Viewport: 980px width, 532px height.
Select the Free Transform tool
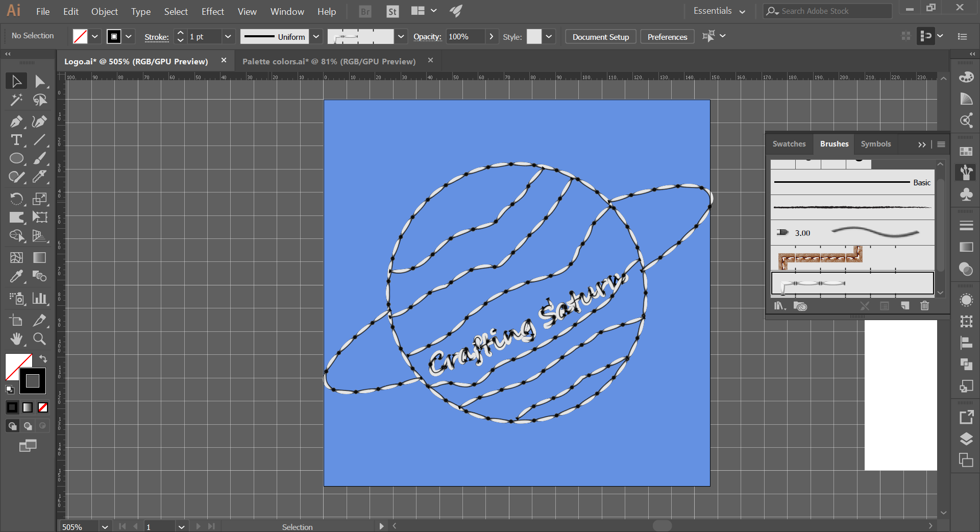pos(40,217)
